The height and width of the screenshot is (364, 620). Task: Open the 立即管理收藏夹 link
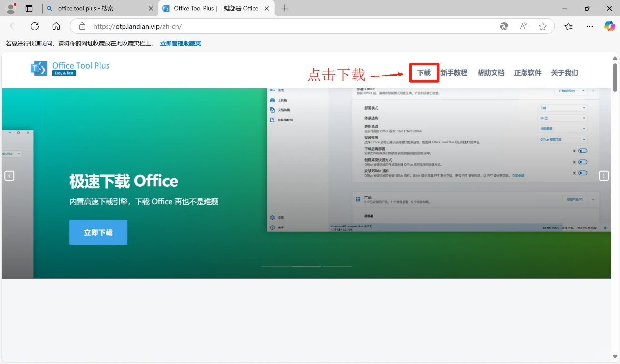(180, 43)
